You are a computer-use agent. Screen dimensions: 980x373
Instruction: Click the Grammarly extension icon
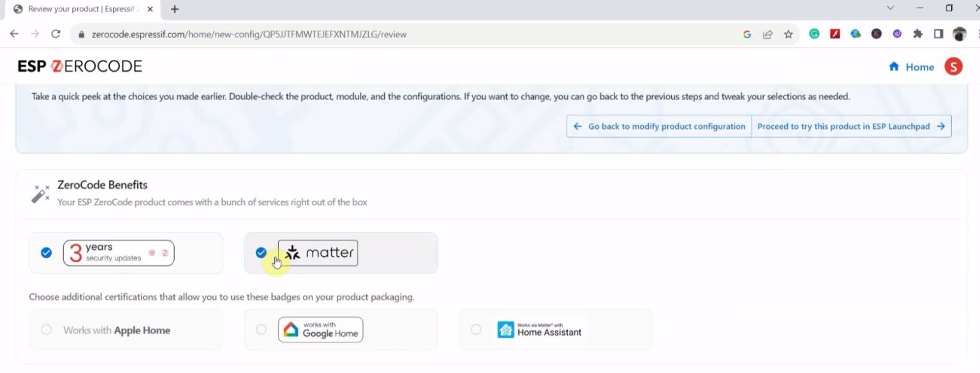(814, 34)
